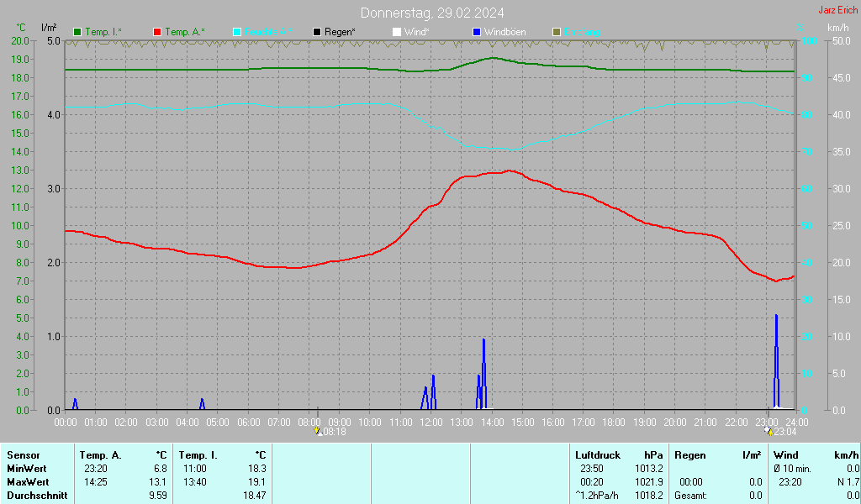
Task: Click the Feuchte A.* legend label
Action: point(268,32)
